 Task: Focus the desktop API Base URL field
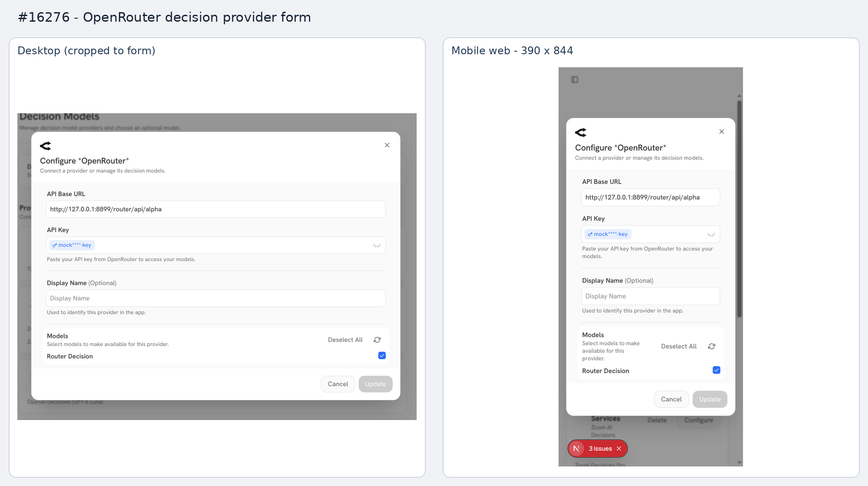pyautogui.click(x=216, y=209)
